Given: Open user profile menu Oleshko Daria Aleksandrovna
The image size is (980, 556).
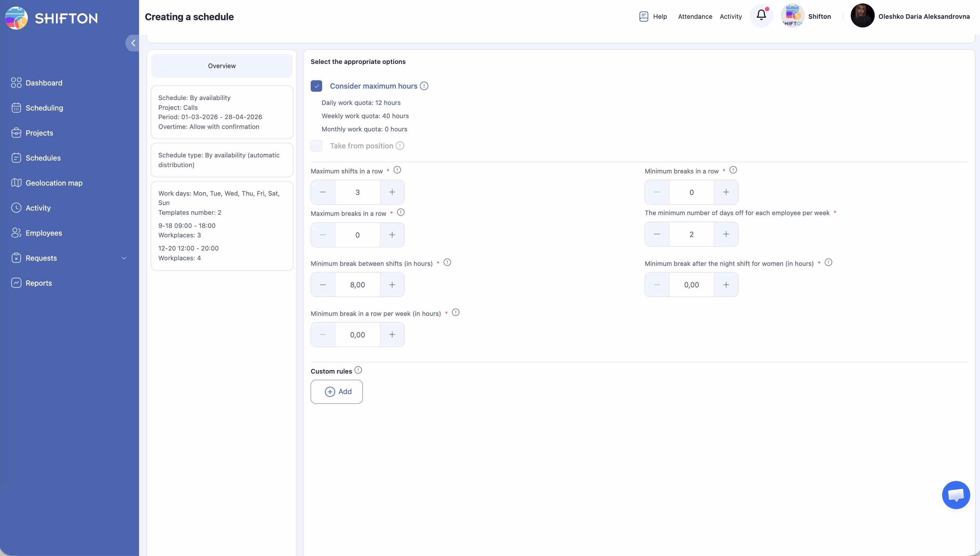Looking at the screenshot, I should point(923,16).
